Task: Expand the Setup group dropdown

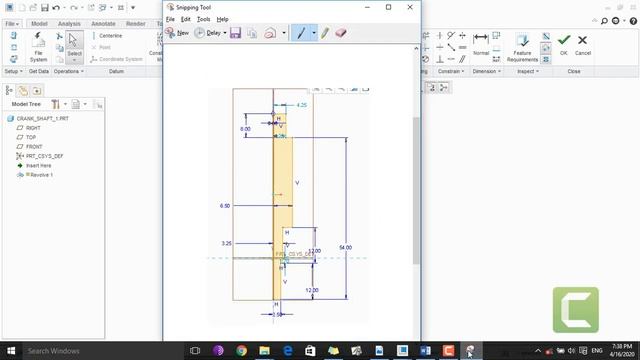Action: click(13, 71)
